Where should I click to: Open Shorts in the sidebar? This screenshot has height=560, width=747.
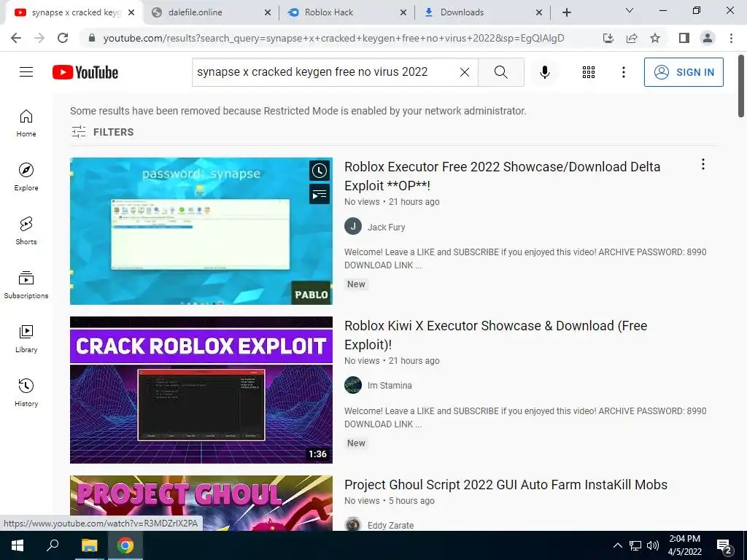26,231
